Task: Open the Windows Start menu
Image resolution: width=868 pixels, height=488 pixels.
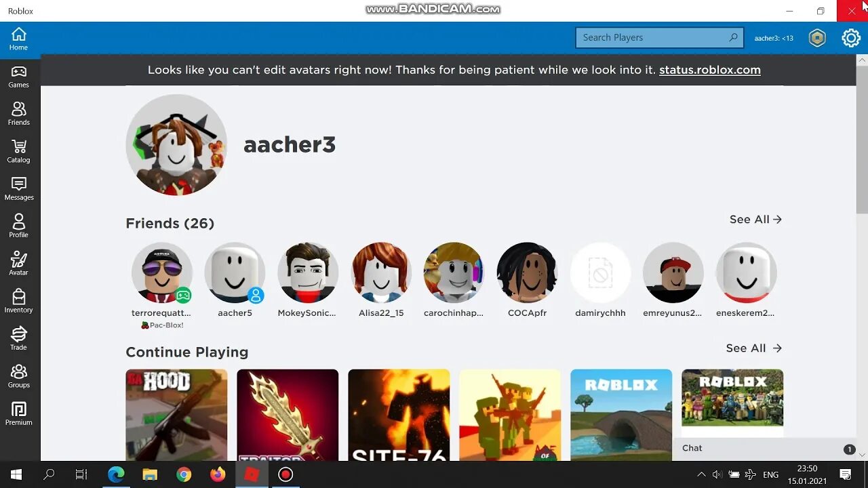Action: tap(16, 474)
